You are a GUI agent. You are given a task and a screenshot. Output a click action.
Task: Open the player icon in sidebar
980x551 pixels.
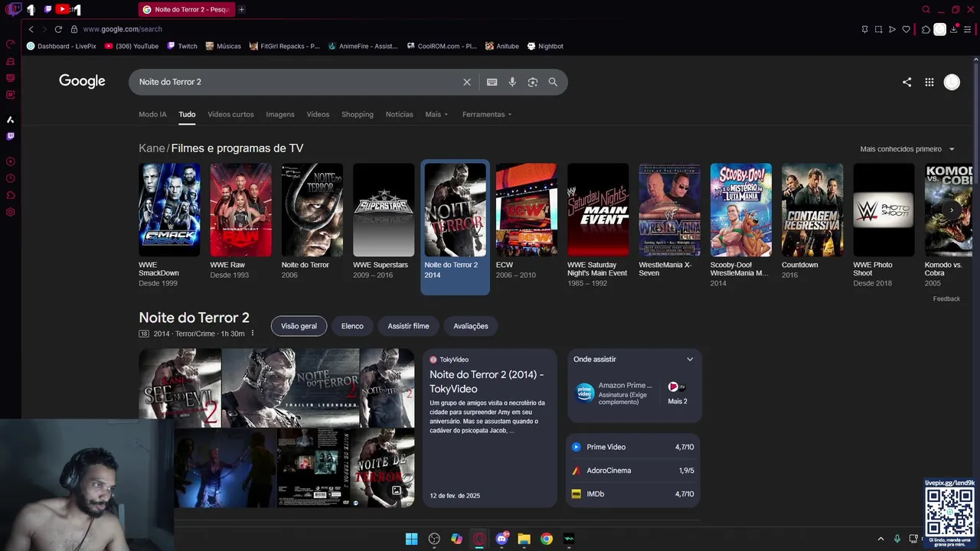click(10, 161)
